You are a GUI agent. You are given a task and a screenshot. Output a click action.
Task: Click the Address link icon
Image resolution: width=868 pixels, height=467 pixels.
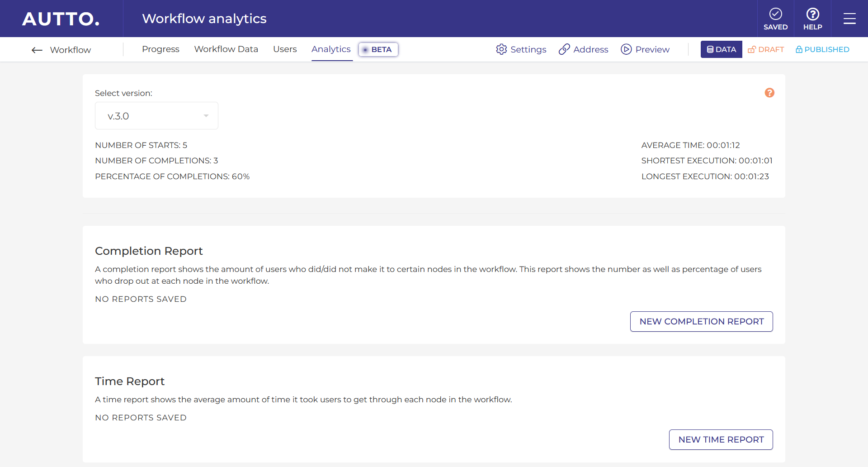pos(564,49)
